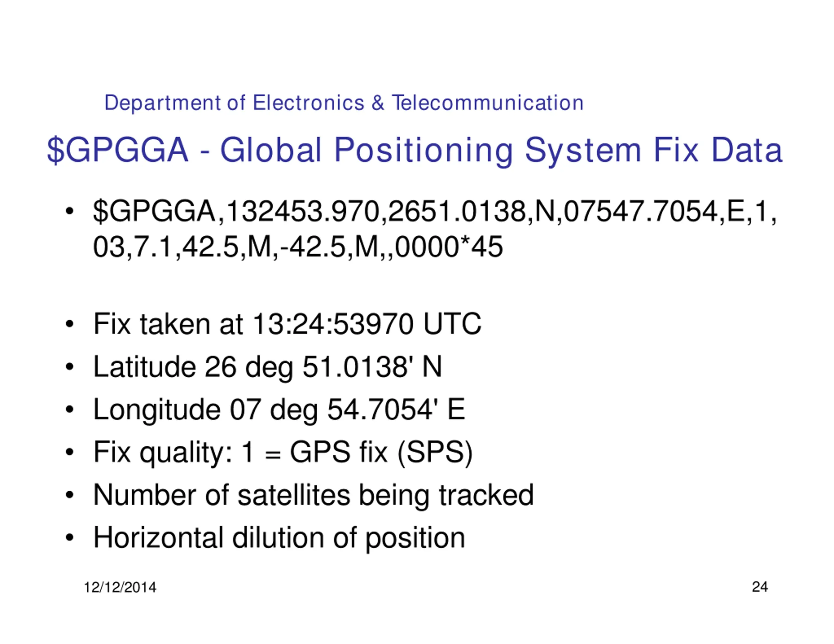The height and width of the screenshot is (644, 834).
Task: Click the bullet before Number of satellites
Action: [69, 496]
